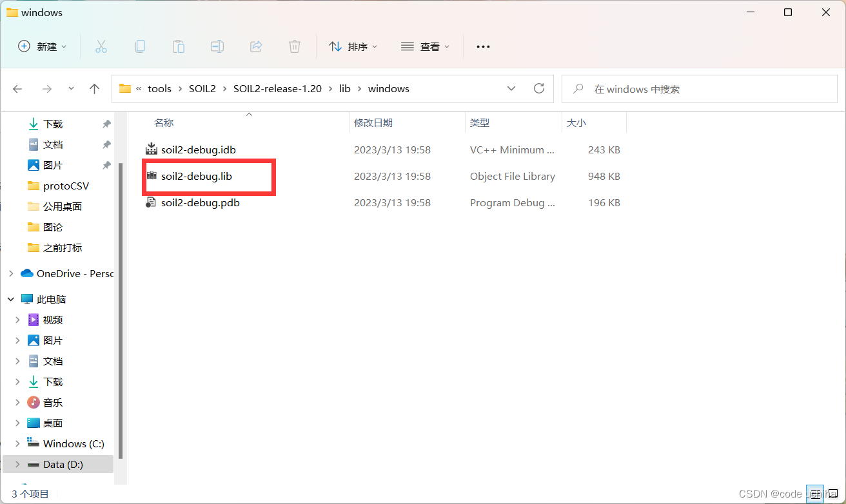Image resolution: width=846 pixels, height=504 pixels.
Task: Click folder icon at address bar start
Action: [x=125, y=88]
